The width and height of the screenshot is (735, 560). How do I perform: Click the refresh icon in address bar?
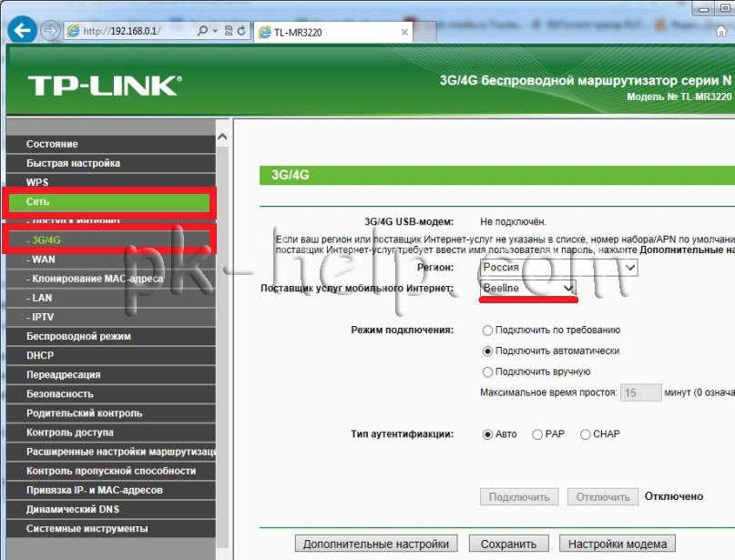click(241, 31)
